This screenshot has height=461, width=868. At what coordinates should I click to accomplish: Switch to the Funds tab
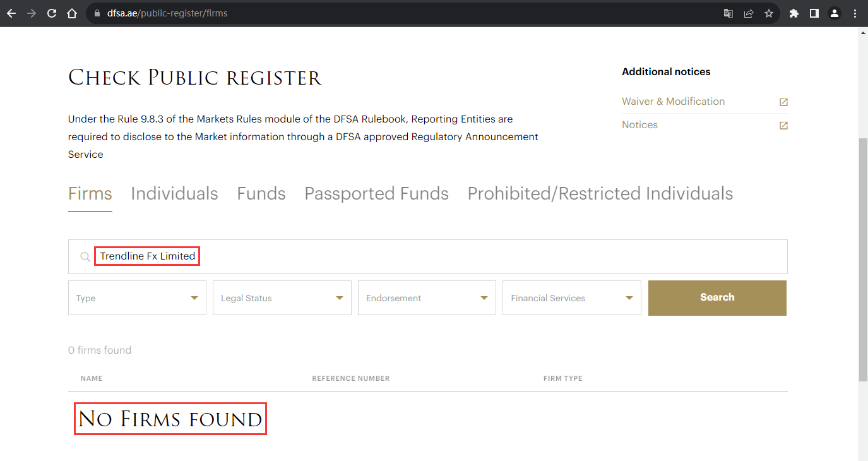(x=261, y=193)
